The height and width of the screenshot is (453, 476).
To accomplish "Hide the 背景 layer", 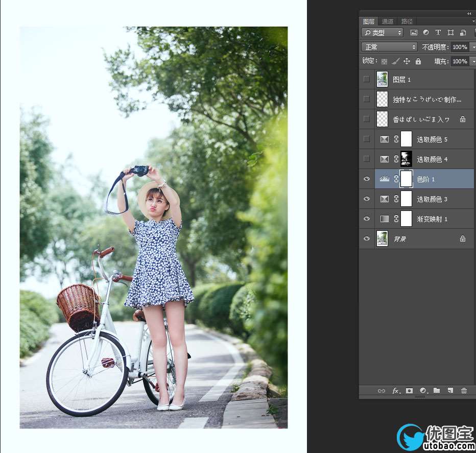I will (x=366, y=239).
